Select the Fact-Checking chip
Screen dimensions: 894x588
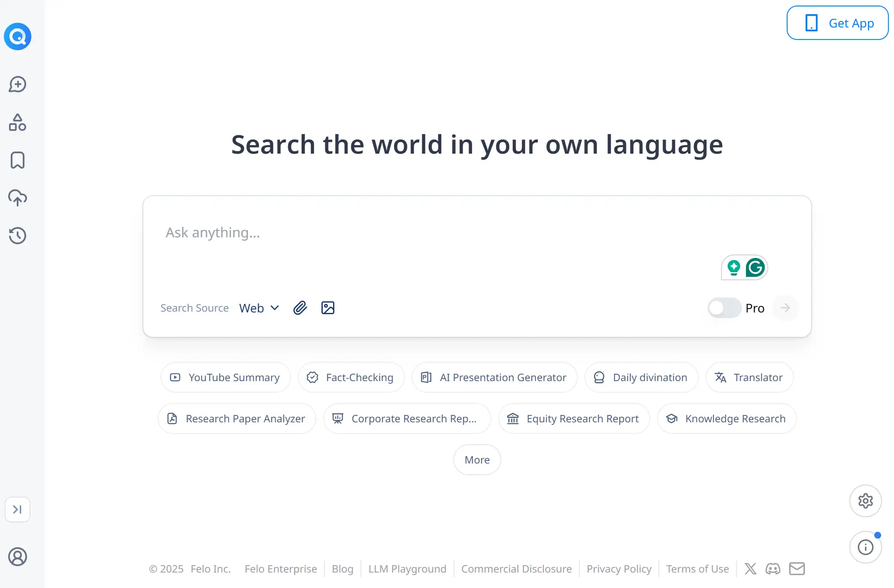351,377
